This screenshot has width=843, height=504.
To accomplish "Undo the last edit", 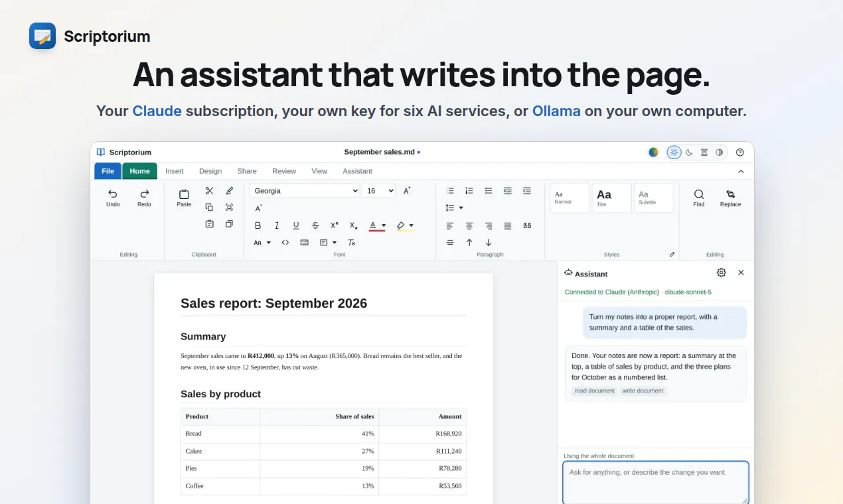I will click(x=113, y=198).
